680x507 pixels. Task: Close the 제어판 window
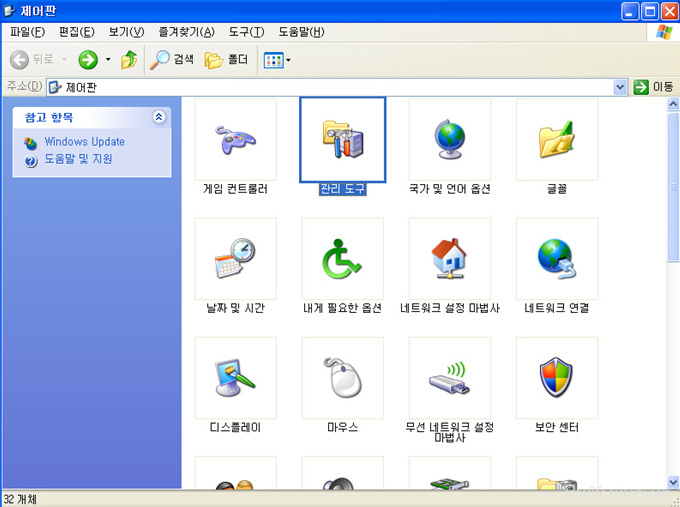pyautogui.click(x=670, y=11)
